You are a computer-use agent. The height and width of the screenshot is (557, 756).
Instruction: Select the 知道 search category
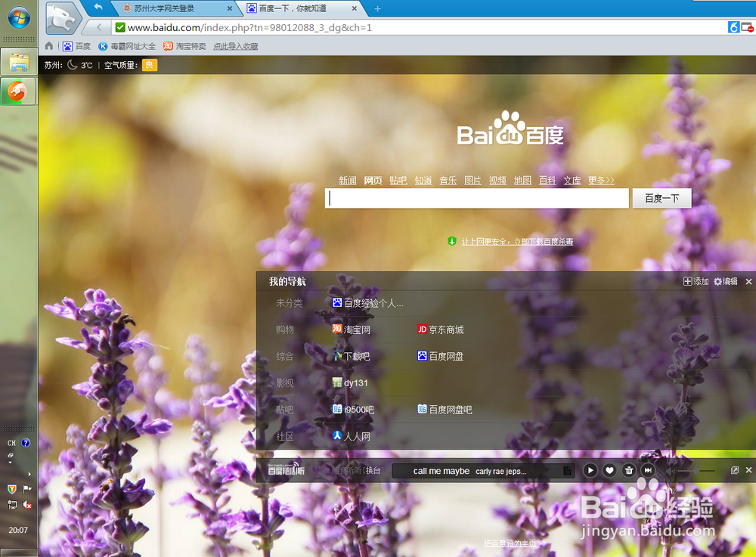423,180
